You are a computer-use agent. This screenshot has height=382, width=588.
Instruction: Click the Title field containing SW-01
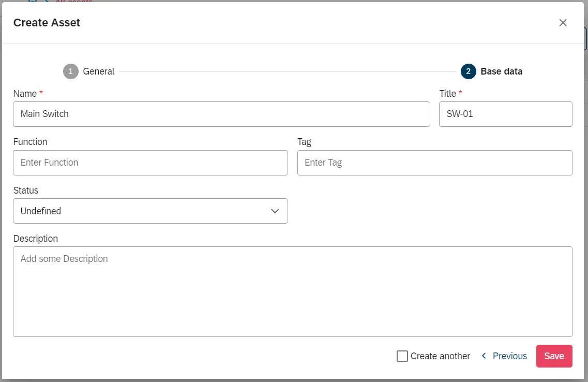point(505,114)
